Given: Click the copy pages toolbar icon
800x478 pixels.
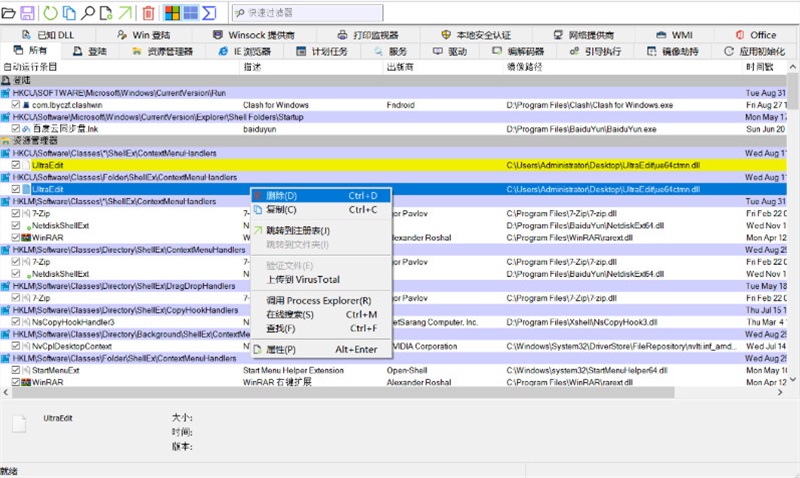Looking at the screenshot, I should click(69, 13).
